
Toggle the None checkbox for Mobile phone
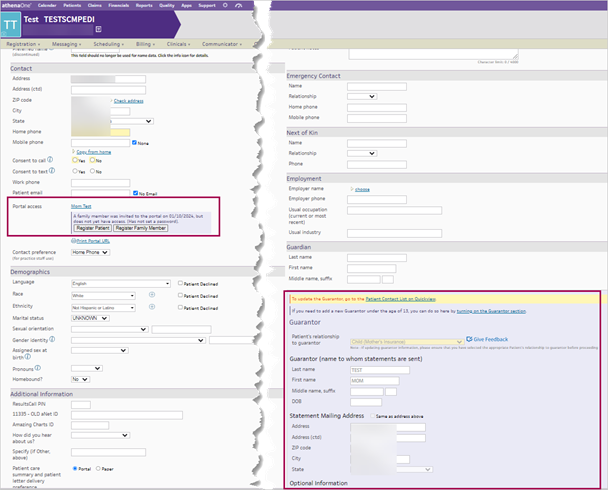click(135, 142)
